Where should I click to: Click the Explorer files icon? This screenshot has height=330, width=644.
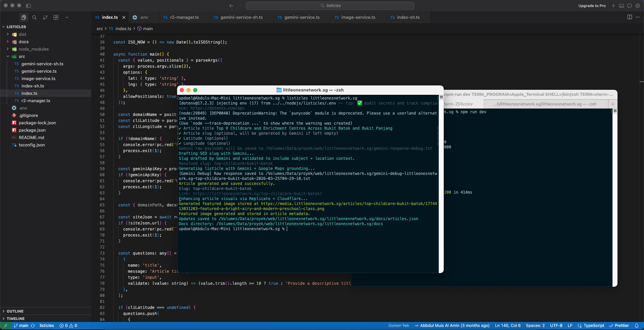pyautogui.click(x=23, y=17)
